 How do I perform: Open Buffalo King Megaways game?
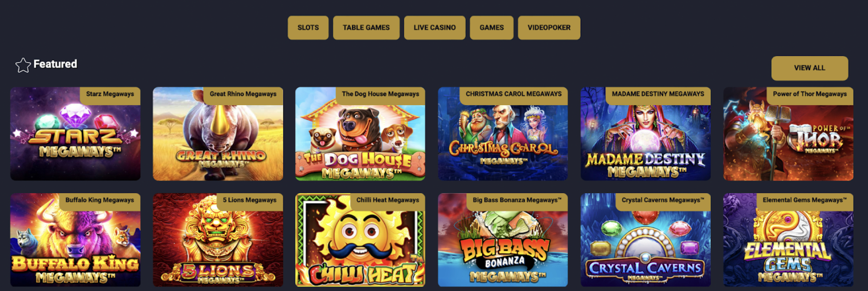(x=75, y=240)
